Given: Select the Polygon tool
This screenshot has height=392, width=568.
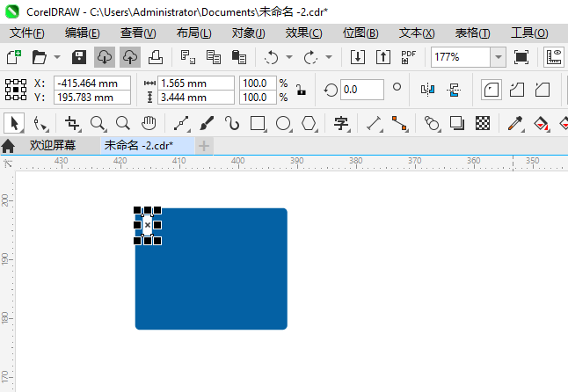Looking at the screenshot, I should (309, 123).
